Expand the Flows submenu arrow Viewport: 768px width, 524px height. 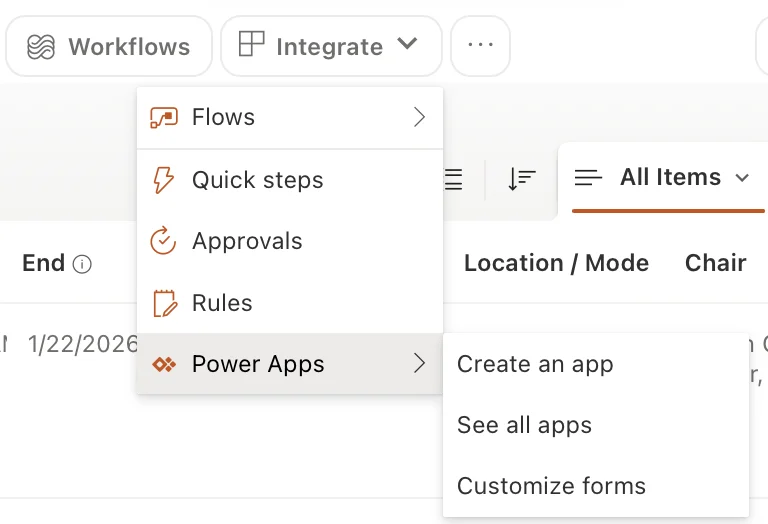(x=419, y=118)
